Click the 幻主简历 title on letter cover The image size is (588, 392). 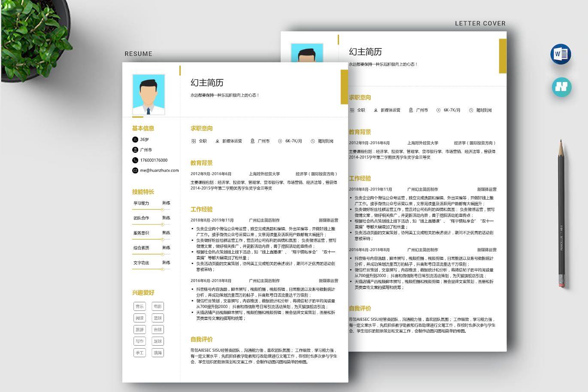365,52
